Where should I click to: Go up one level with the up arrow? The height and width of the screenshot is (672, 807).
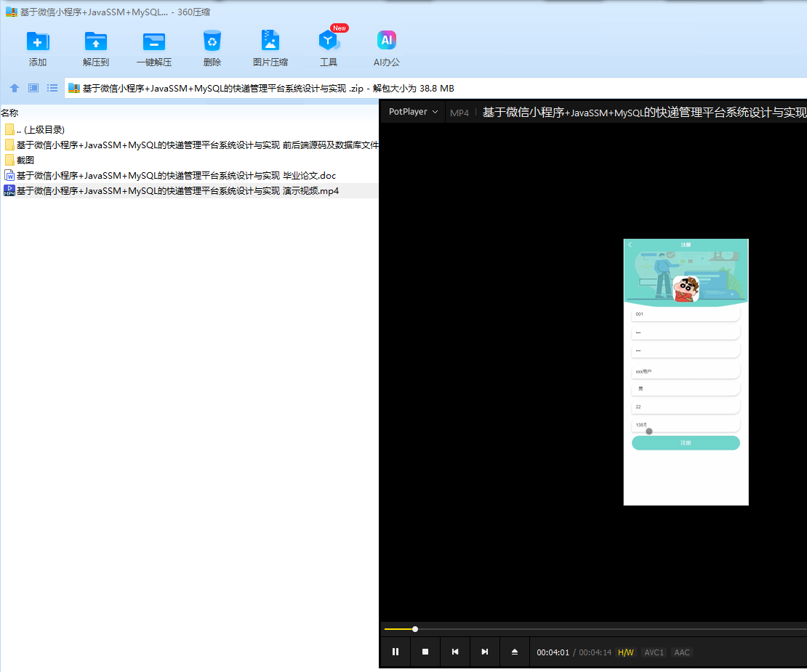[15, 88]
